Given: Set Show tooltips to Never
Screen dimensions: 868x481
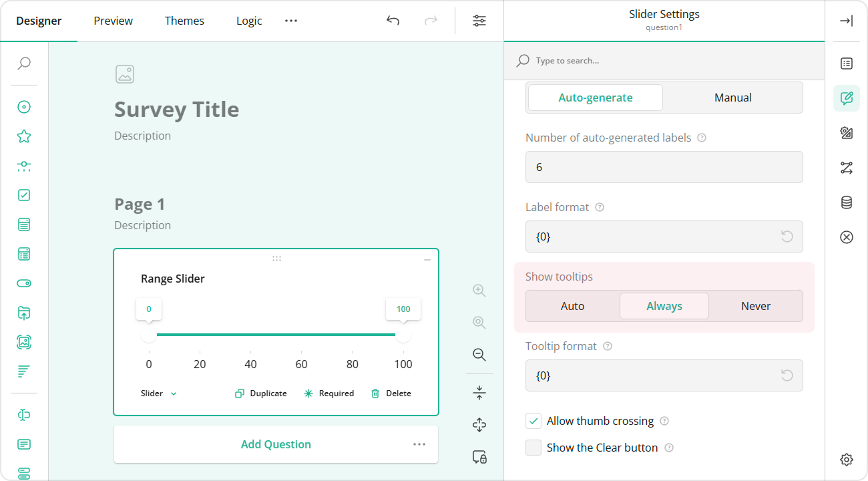Looking at the screenshot, I should [755, 305].
